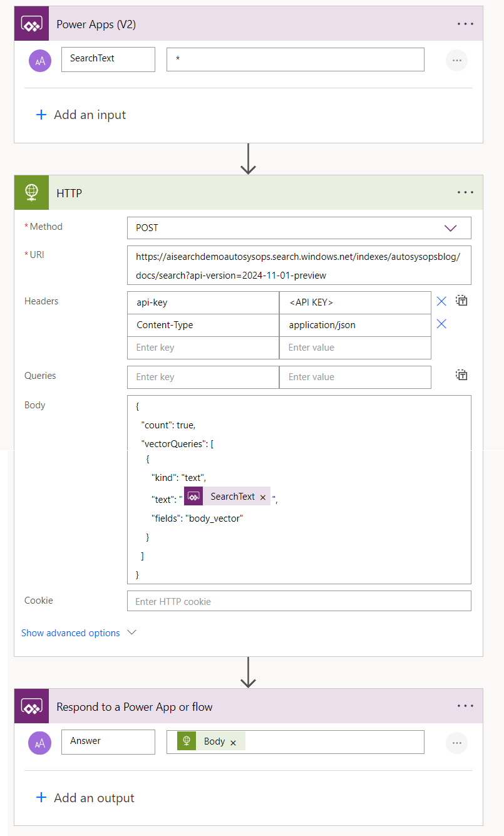This screenshot has width=504, height=836.
Task: Open the Respond to a Power App ellipsis menu
Action: click(x=465, y=706)
